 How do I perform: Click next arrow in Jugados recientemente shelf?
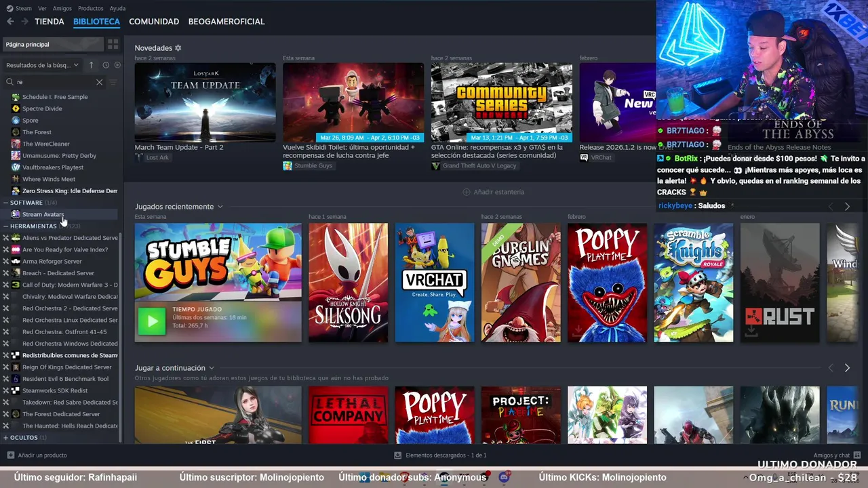847,207
